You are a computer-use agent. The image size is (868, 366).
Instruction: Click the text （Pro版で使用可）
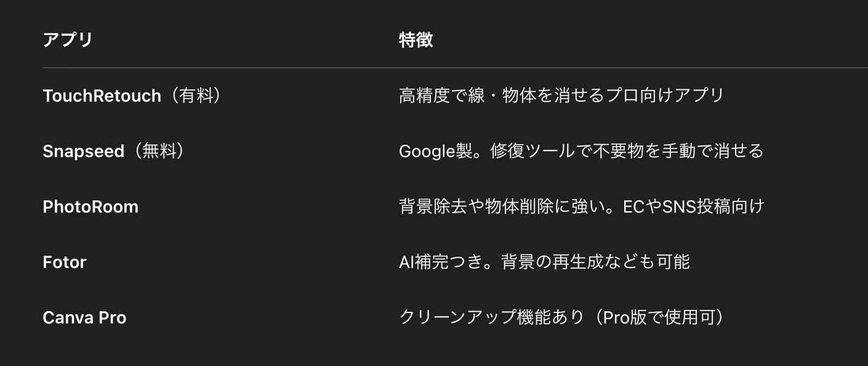657,317
